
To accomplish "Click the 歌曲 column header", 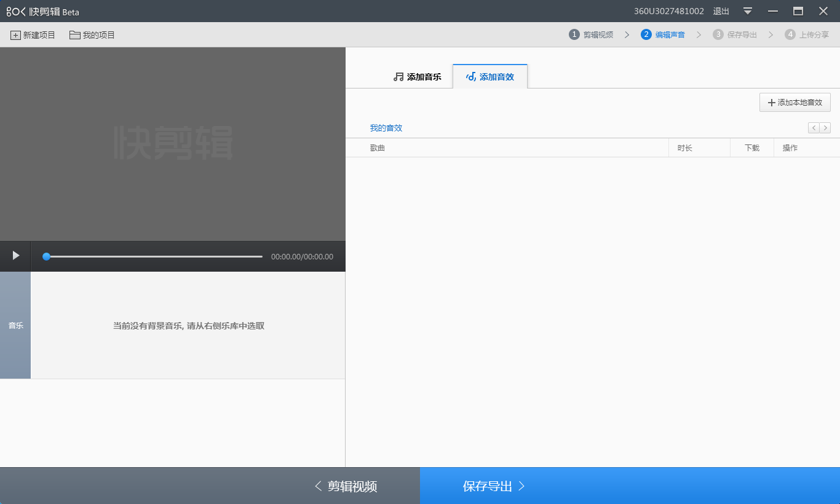I will [x=376, y=148].
